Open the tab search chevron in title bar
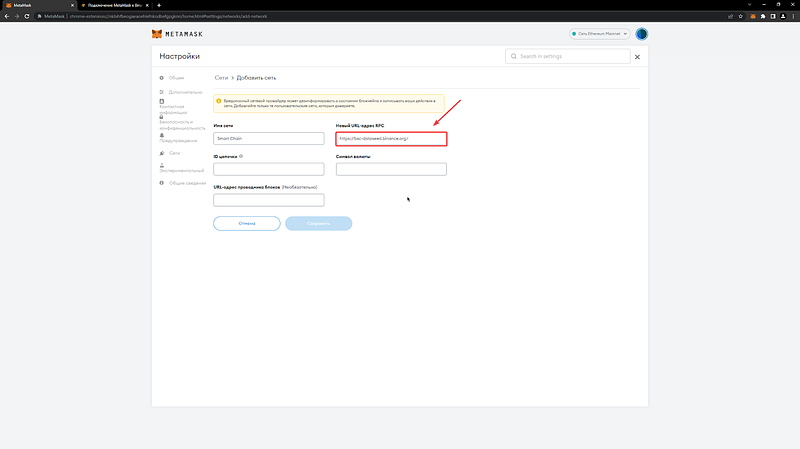 (x=749, y=5)
